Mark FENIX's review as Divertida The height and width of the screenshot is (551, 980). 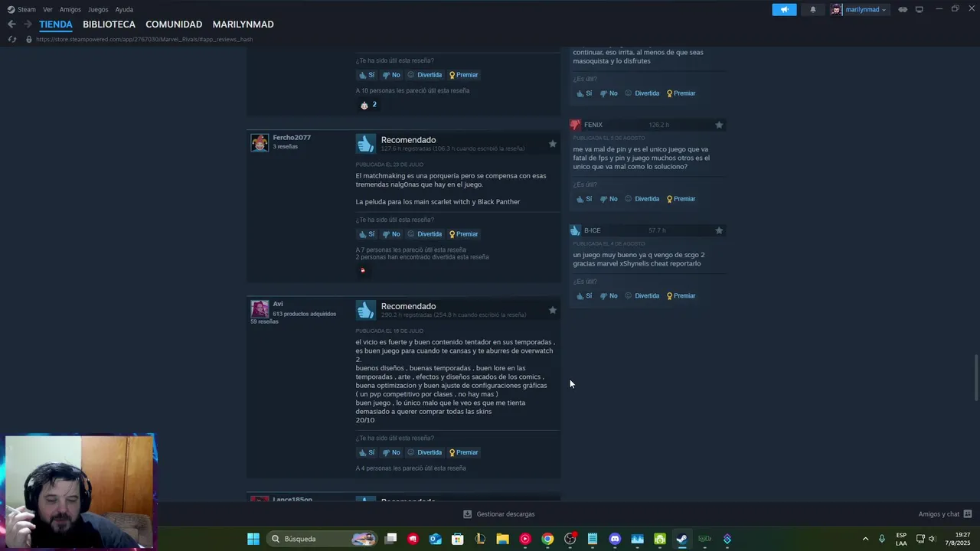[x=642, y=199]
